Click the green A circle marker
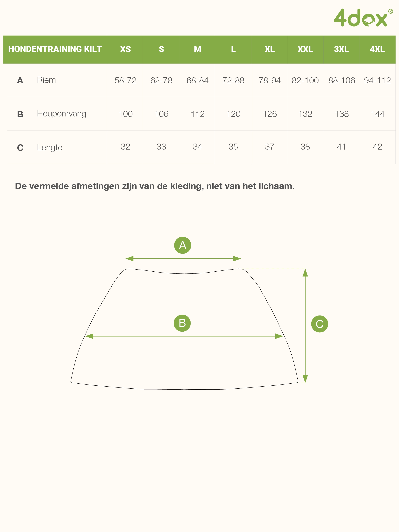This screenshot has width=399, height=532. click(x=183, y=245)
